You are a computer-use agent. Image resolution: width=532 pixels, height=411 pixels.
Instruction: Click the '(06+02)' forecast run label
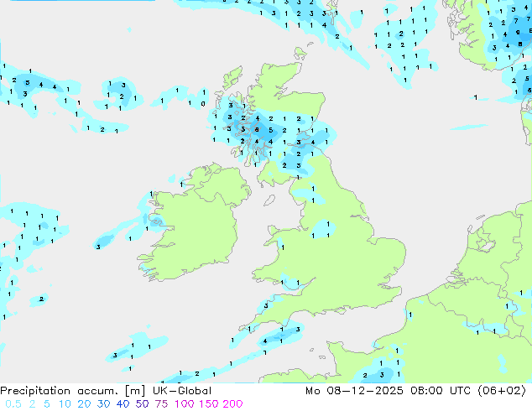pyautogui.click(x=502, y=391)
